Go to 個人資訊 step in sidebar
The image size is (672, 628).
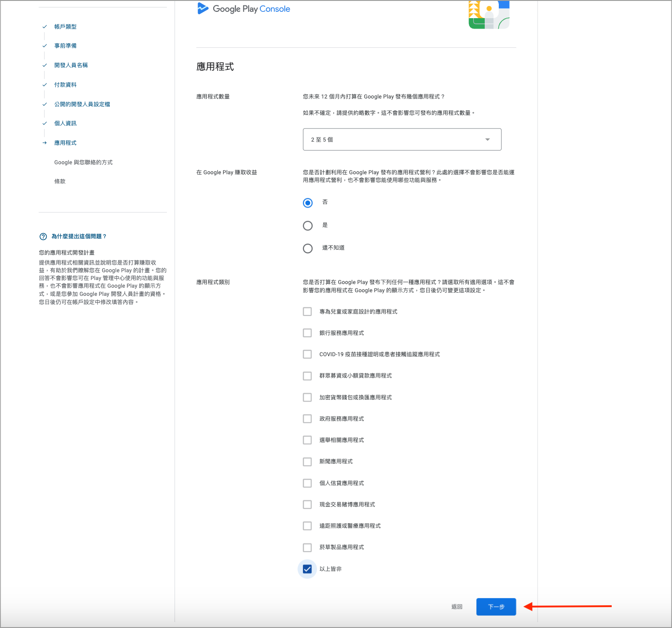[65, 123]
